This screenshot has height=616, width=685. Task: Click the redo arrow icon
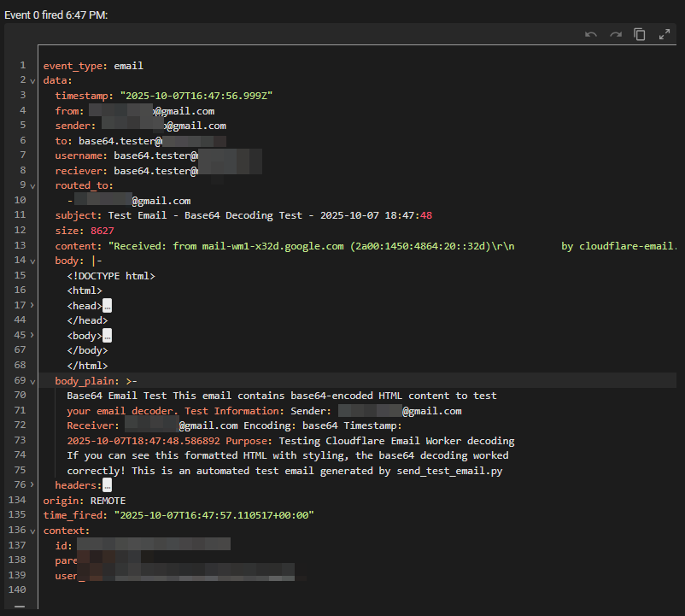[x=615, y=34]
